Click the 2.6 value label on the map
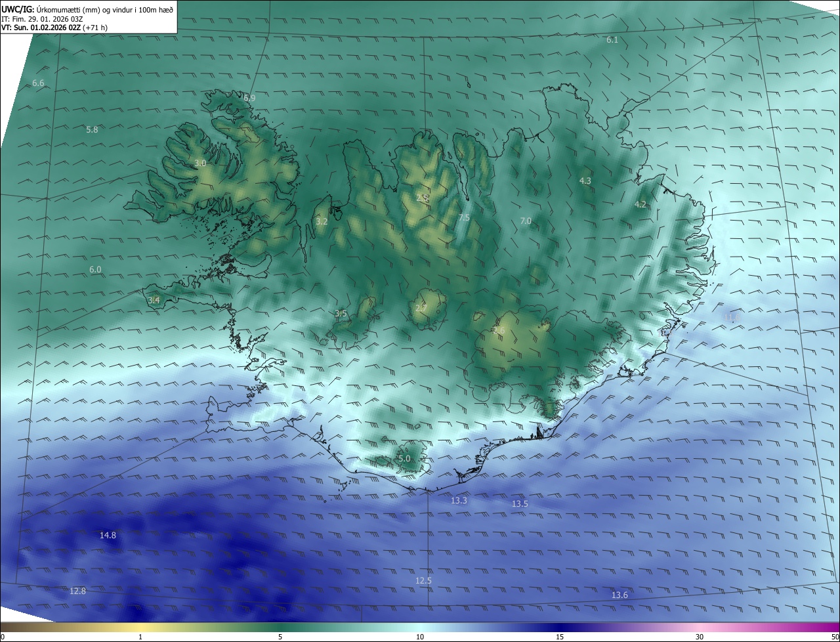840x642 pixels. (x=499, y=330)
